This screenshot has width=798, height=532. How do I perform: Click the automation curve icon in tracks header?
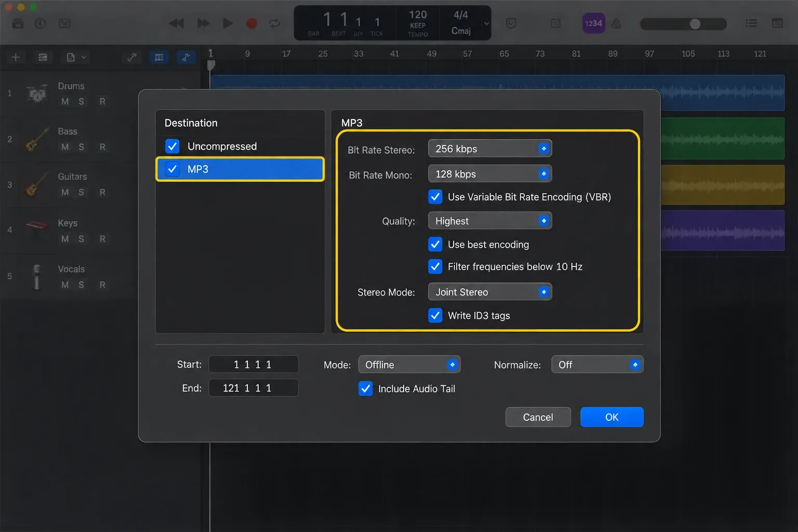tap(132, 57)
